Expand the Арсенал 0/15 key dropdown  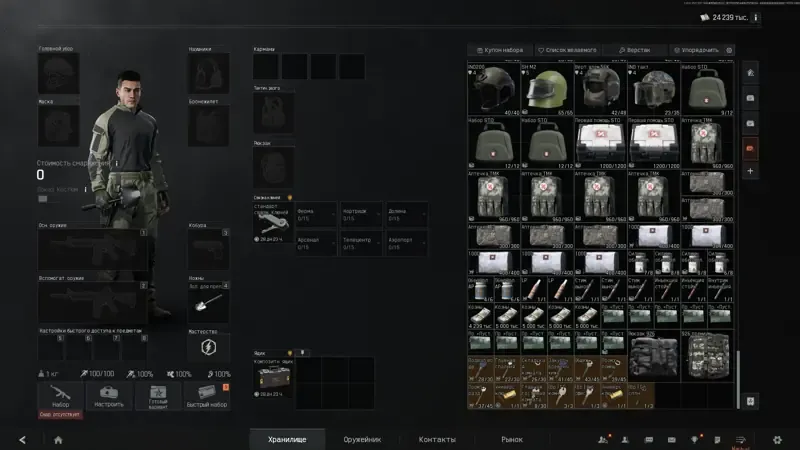tap(316, 243)
